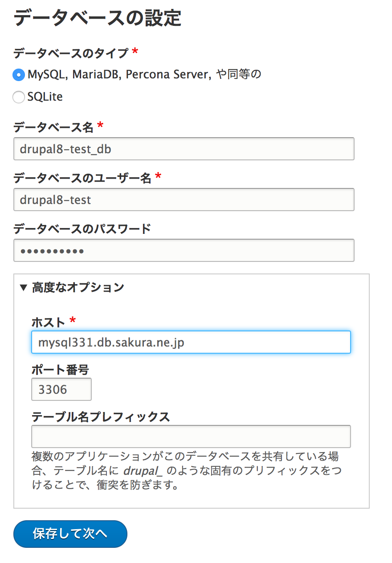Select the MySQL, MariaDB, Percona Server radio button

pos(19,75)
